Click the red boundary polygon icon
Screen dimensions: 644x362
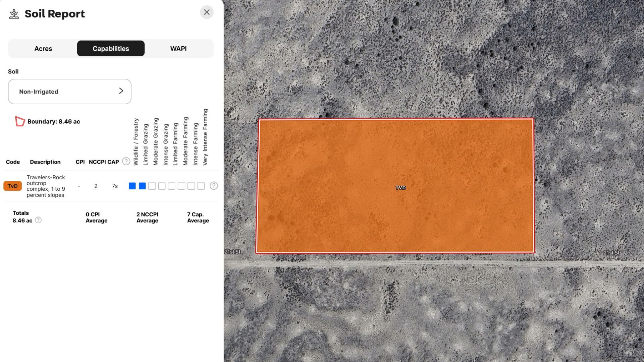coord(20,121)
